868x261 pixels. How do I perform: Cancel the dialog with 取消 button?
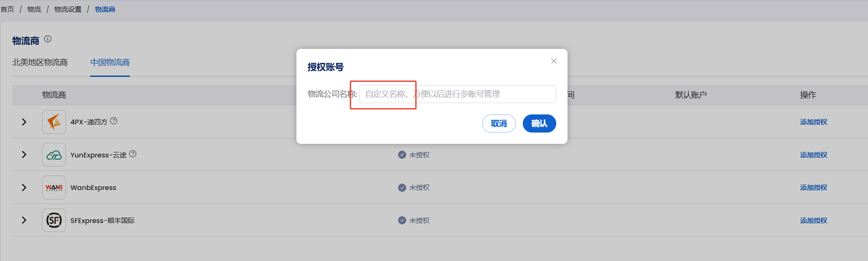(499, 123)
